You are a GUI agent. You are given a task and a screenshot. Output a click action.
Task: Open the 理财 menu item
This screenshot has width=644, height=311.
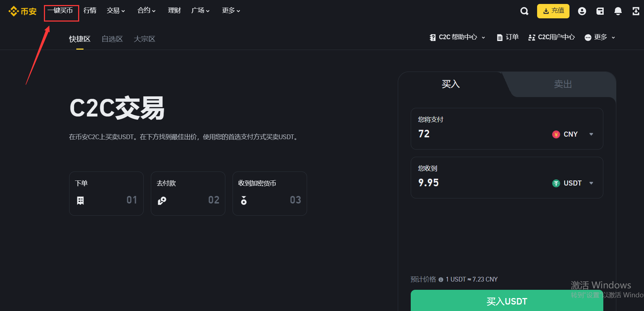pos(175,11)
